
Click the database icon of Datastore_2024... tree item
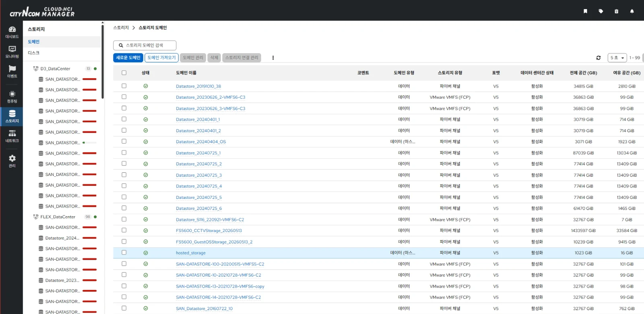41,238
